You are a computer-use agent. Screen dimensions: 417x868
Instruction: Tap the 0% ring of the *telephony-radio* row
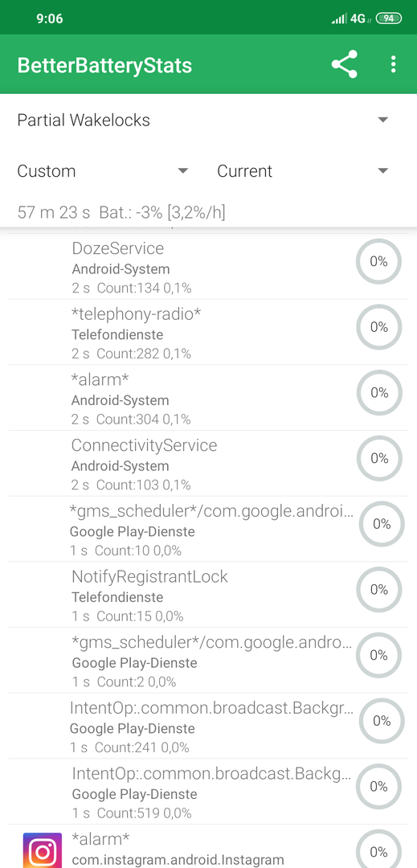click(379, 327)
